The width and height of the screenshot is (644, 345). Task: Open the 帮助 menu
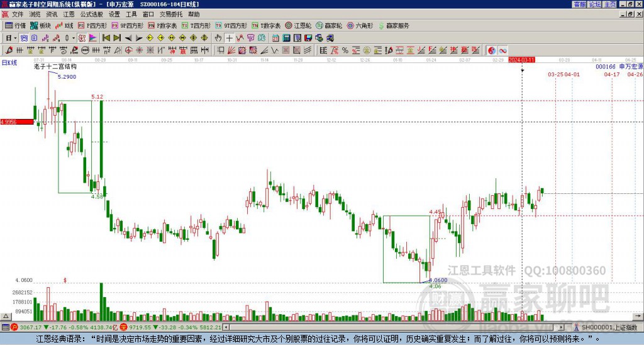[194, 14]
